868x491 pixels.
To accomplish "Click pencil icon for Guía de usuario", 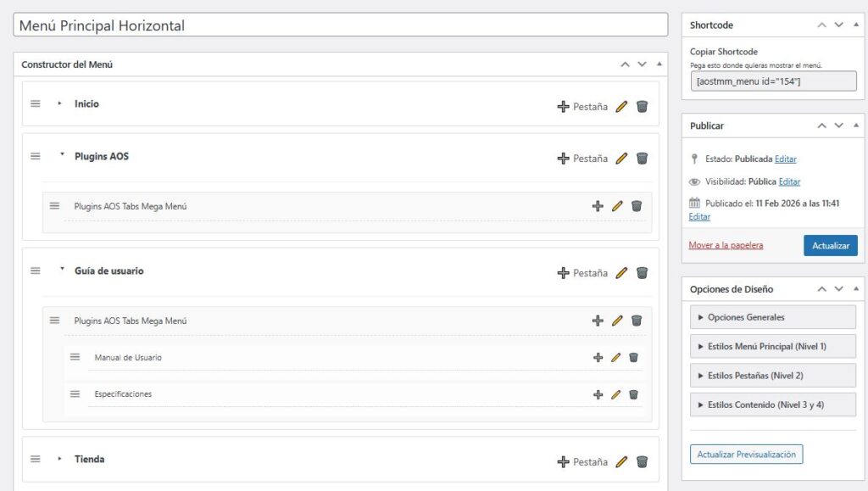I will tap(621, 273).
